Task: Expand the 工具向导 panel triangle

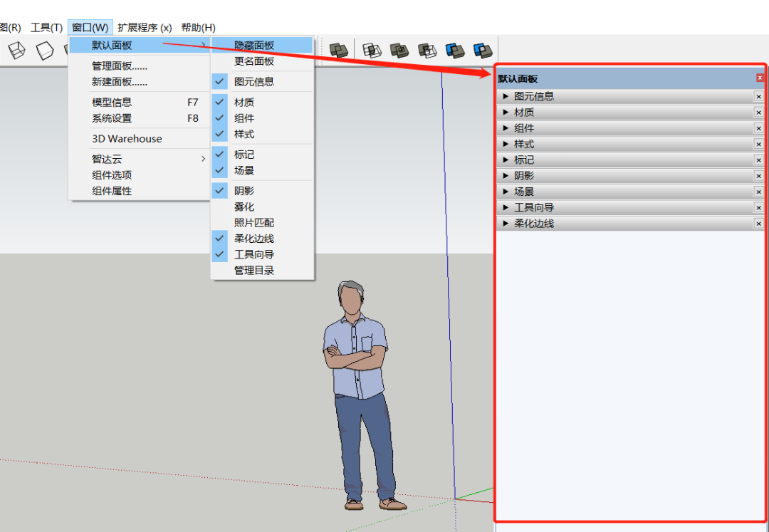Action: coord(506,207)
